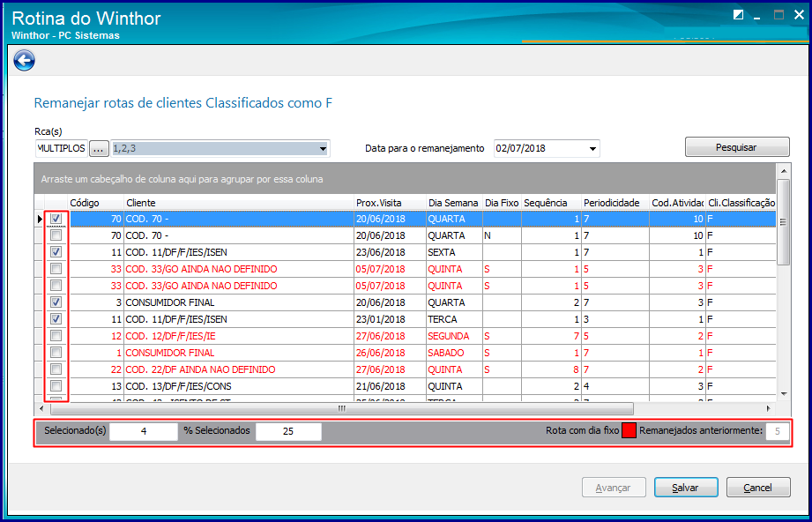Click the % Selecionados value field

pos(288,431)
